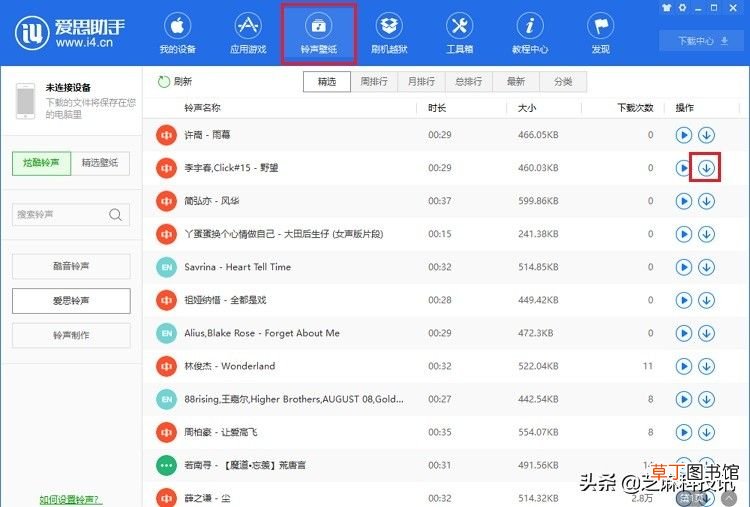Open 酷音铃声 source
Viewport: 750px width, 507px height.
pos(71,266)
